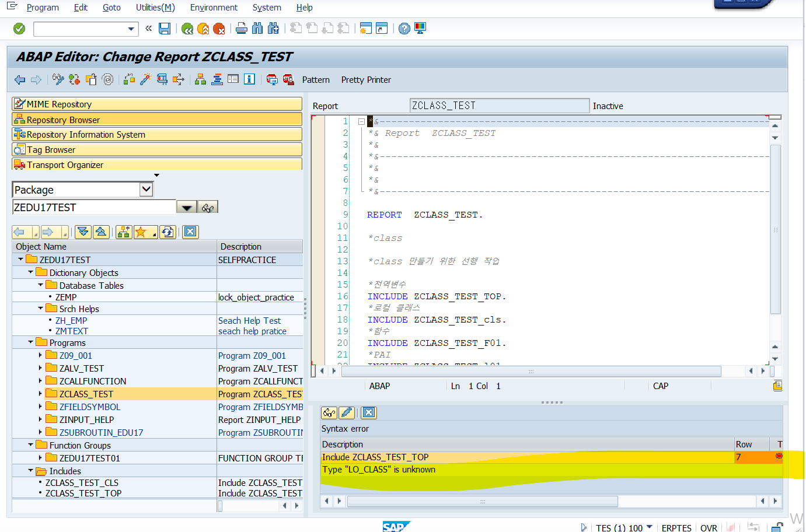Collapse the Programs folder

coord(31,342)
